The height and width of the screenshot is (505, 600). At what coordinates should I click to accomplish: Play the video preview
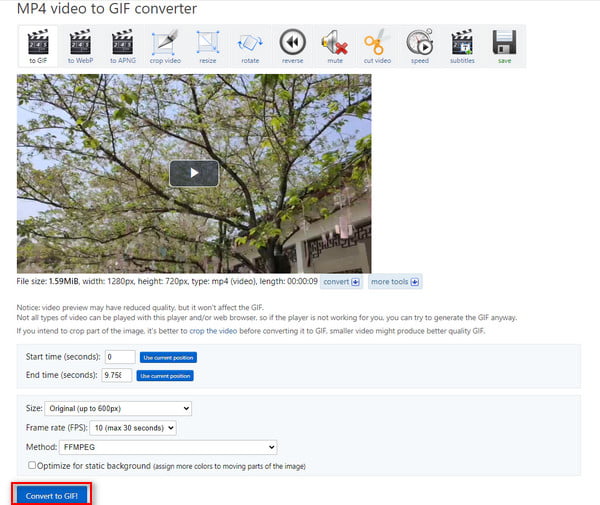click(194, 173)
